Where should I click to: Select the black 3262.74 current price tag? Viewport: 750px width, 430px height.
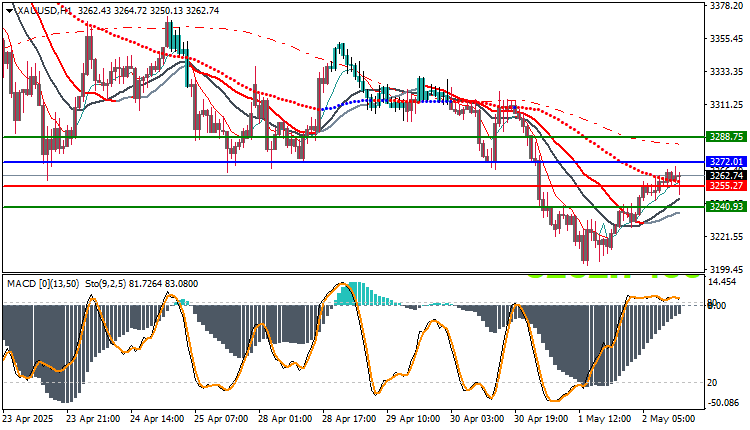(726, 176)
